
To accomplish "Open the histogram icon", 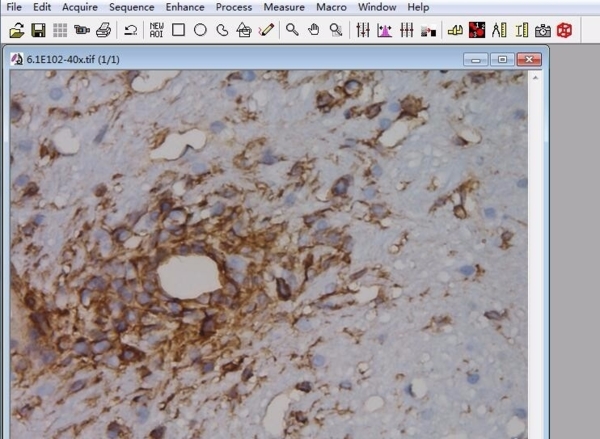I will point(385,30).
